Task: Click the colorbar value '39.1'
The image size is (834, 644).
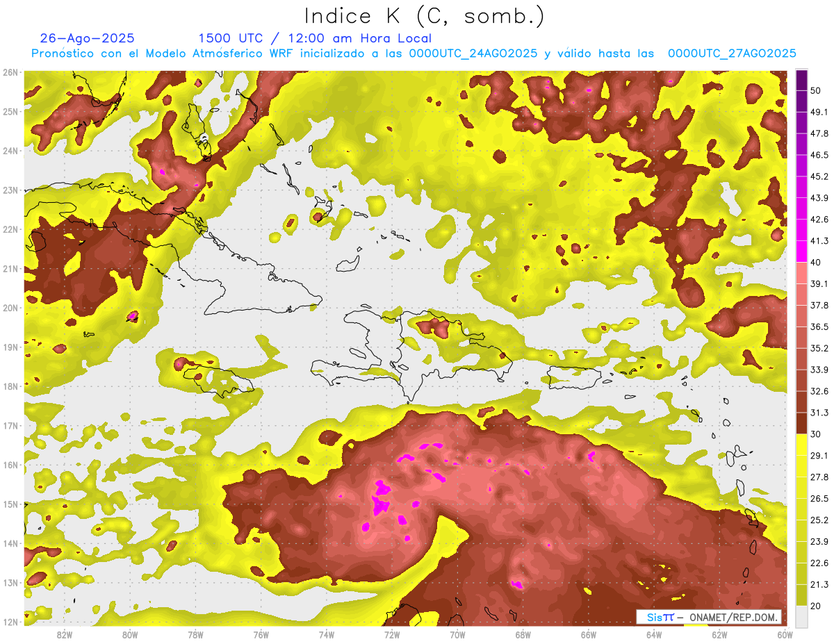Action: pos(819,283)
